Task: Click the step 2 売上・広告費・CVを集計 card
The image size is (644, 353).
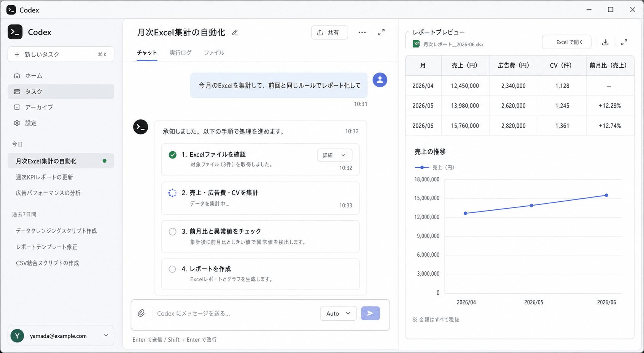Action: pyautogui.click(x=260, y=198)
